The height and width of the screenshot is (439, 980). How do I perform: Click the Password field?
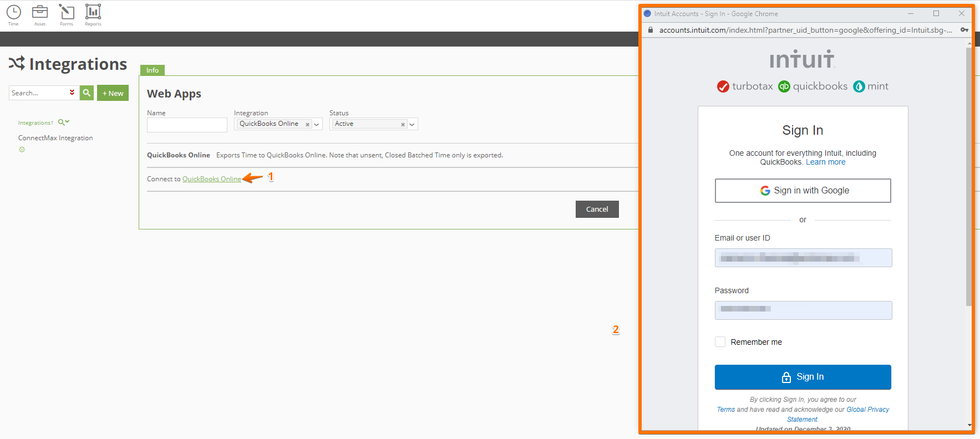click(x=803, y=310)
